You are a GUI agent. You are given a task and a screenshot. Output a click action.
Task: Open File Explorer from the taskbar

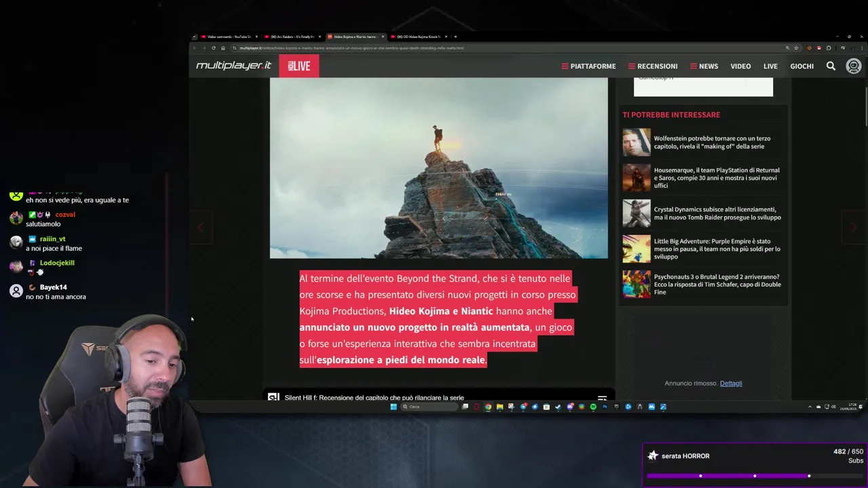(x=500, y=407)
